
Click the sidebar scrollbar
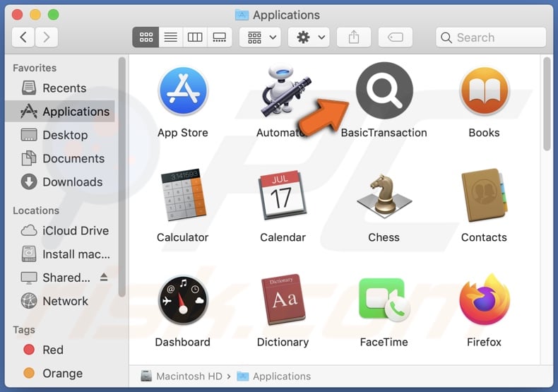122,177
